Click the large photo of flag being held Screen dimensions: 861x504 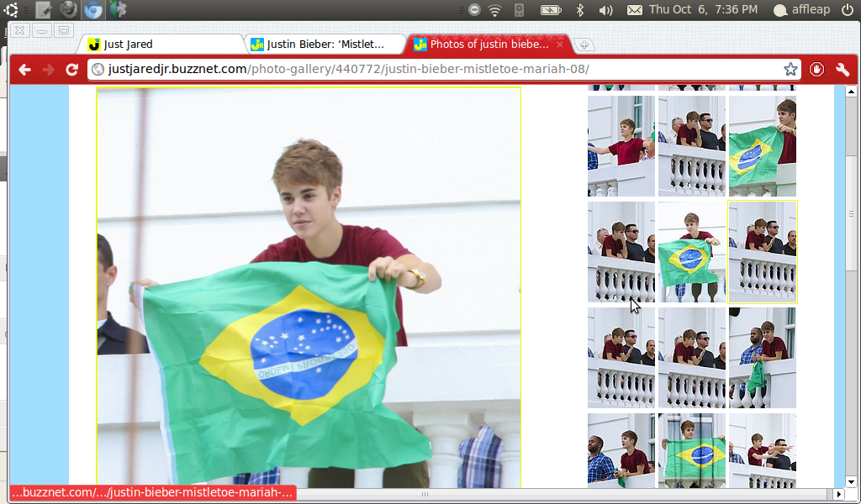(309, 287)
